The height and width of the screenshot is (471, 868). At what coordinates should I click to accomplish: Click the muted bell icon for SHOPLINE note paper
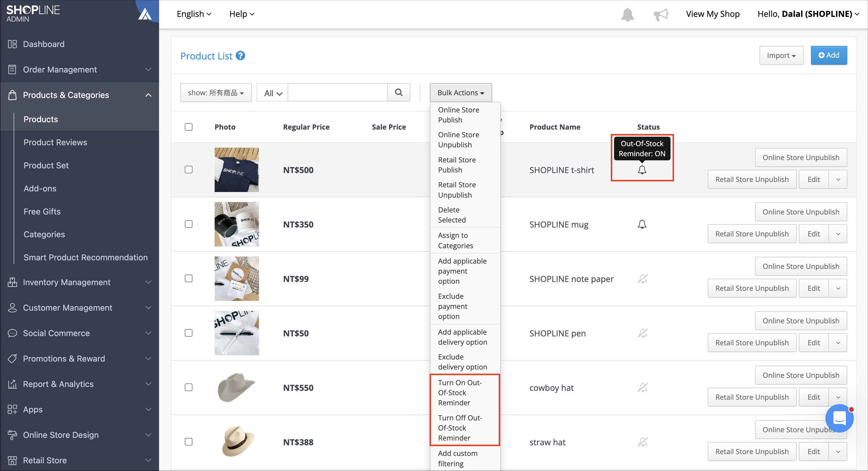pyautogui.click(x=643, y=278)
